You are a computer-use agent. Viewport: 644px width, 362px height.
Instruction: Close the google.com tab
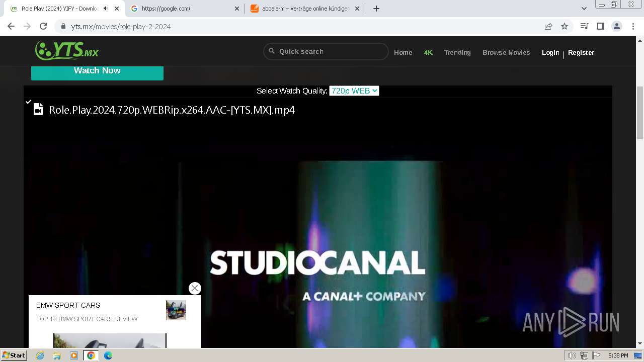237,9
